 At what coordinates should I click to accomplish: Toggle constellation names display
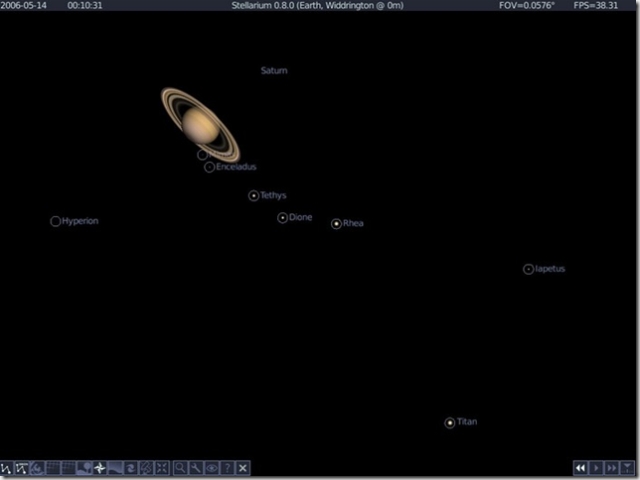(21, 468)
